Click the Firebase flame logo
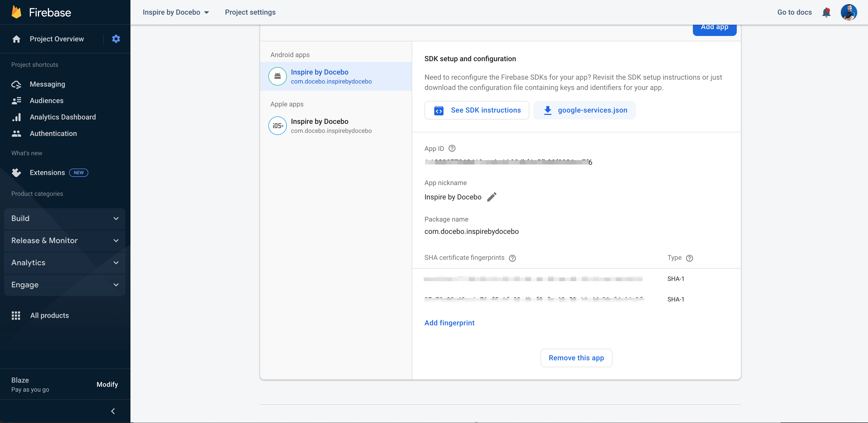 pos(16,12)
